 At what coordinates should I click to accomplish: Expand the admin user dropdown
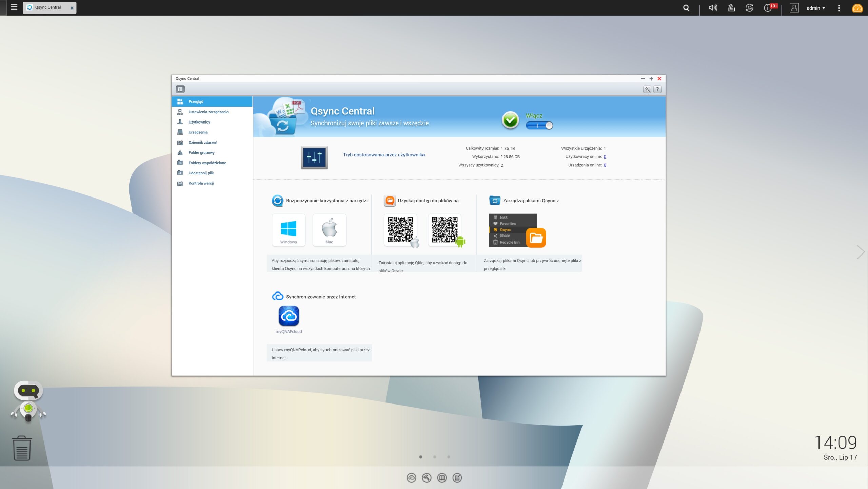[816, 8]
